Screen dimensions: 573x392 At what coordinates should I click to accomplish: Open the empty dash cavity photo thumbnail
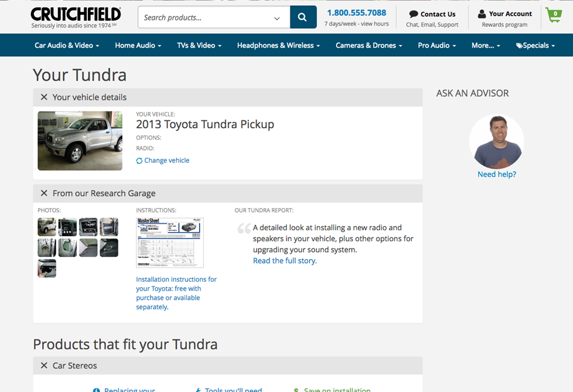(x=88, y=227)
